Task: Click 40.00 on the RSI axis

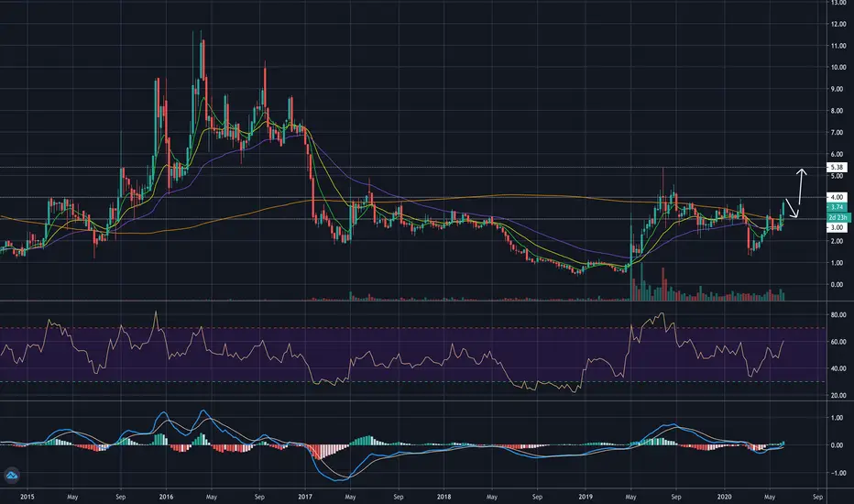Action: (838, 369)
